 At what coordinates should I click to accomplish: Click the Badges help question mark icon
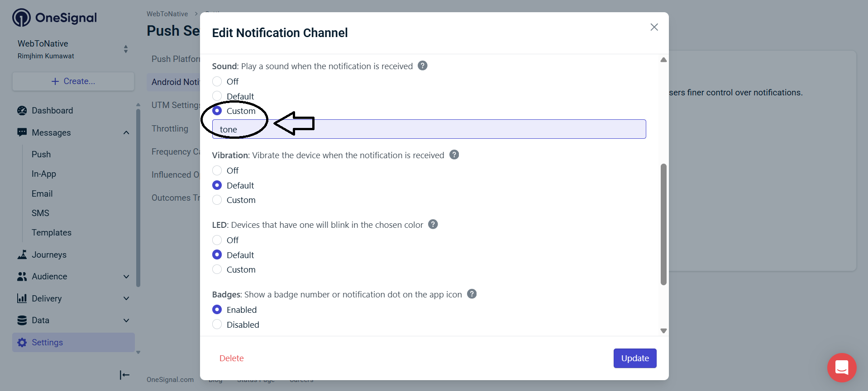pos(472,294)
